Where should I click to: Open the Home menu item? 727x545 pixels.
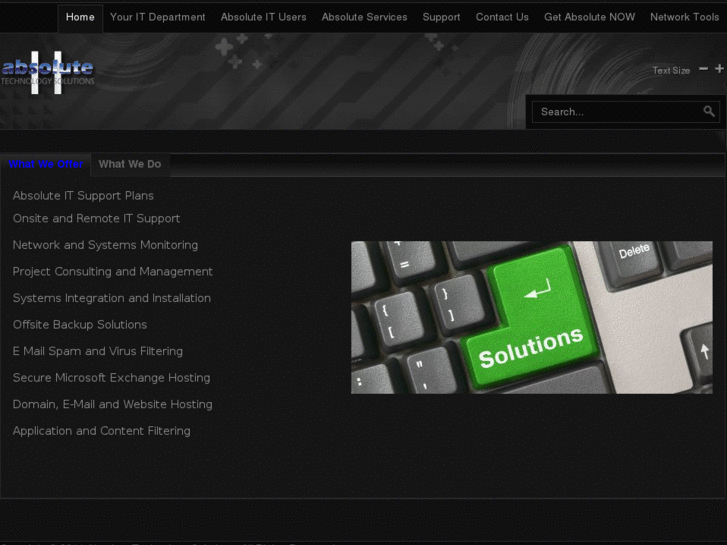80,18
